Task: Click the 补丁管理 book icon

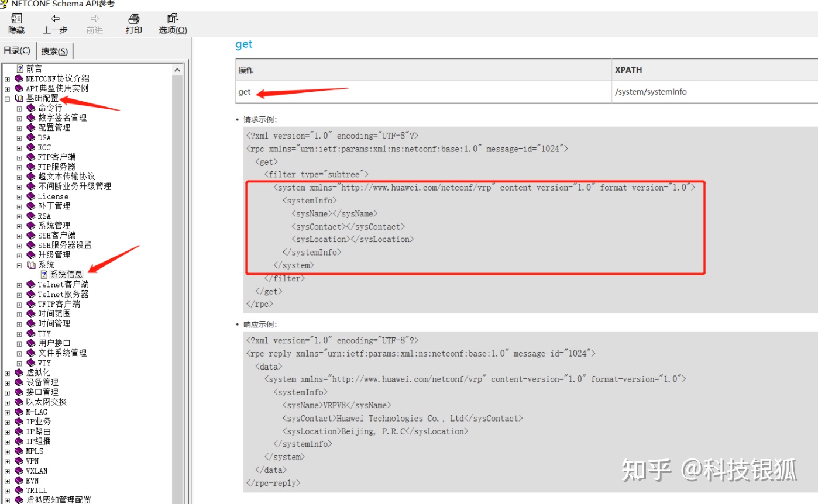Action: click(x=31, y=206)
